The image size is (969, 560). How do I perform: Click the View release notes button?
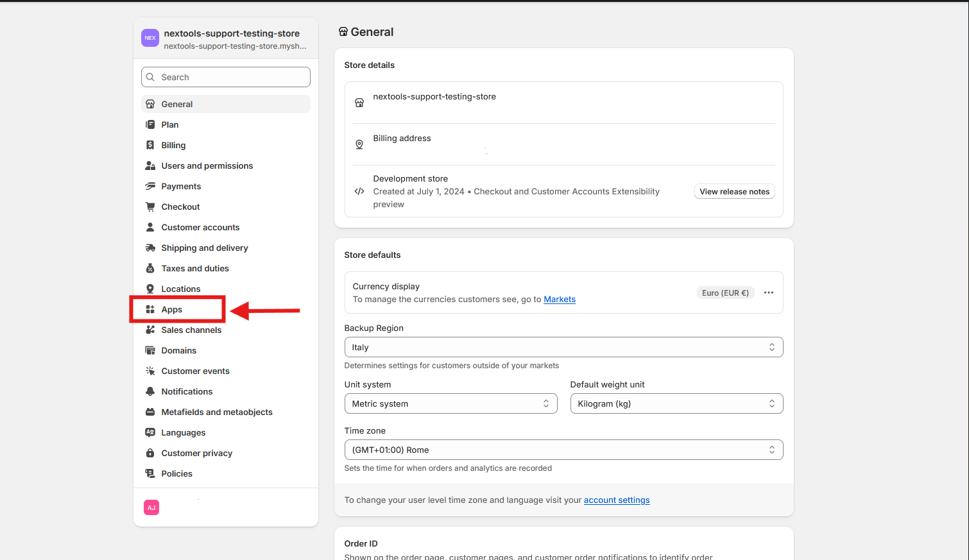(x=734, y=191)
